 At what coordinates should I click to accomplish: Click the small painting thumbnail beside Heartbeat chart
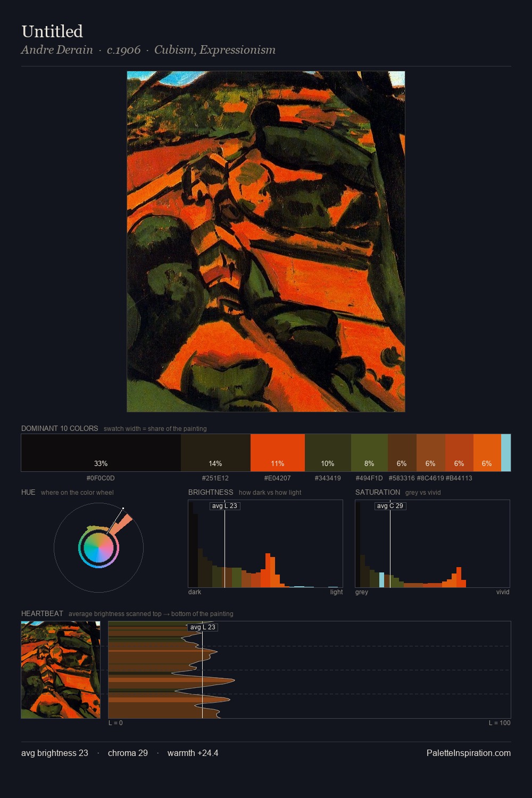click(x=61, y=670)
